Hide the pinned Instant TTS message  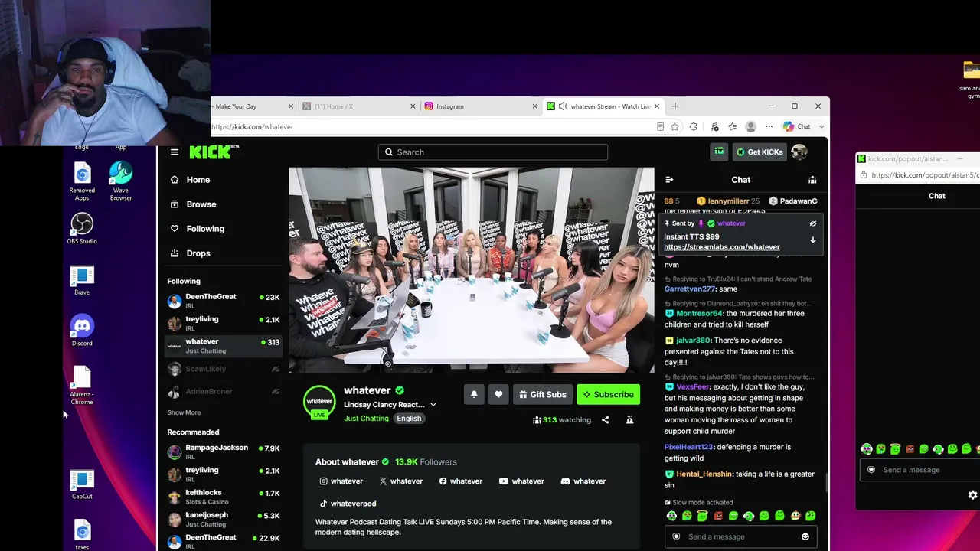[813, 223]
